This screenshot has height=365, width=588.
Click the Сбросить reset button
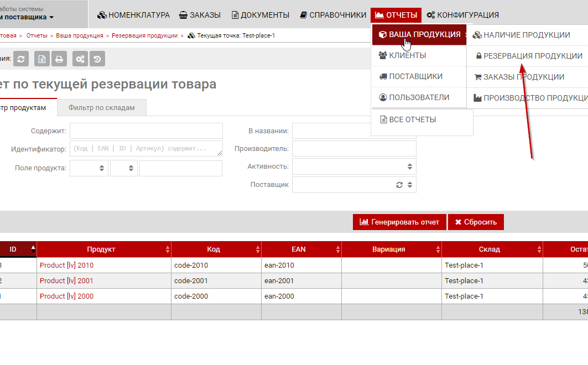coord(476,222)
